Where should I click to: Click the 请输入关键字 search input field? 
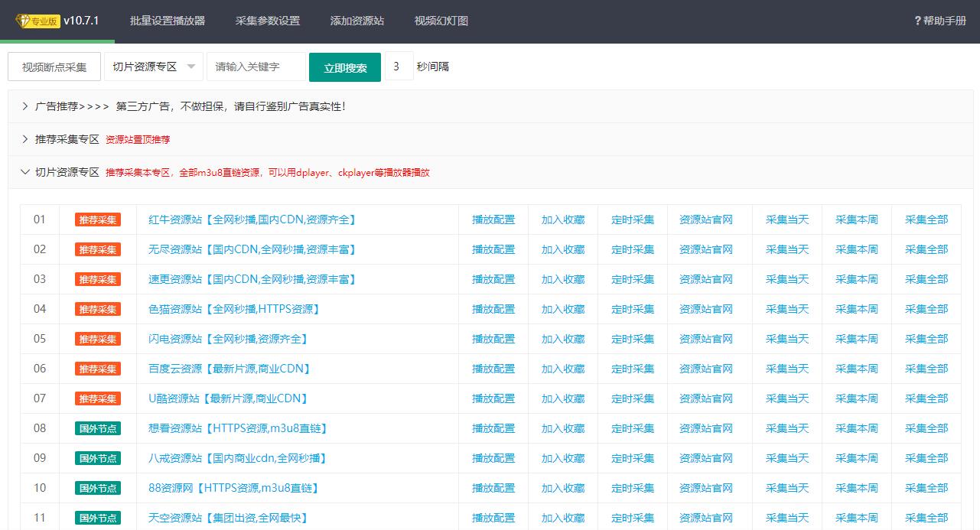point(256,67)
